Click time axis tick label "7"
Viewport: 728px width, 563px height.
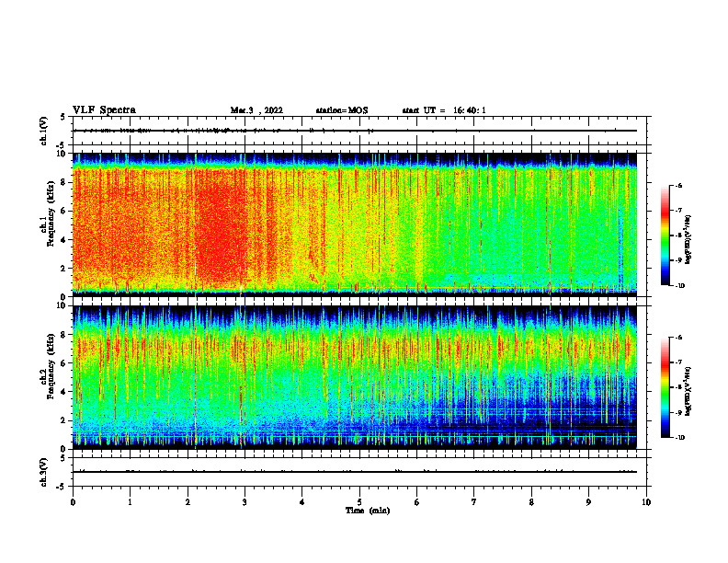pyautogui.click(x=474, y=502)
